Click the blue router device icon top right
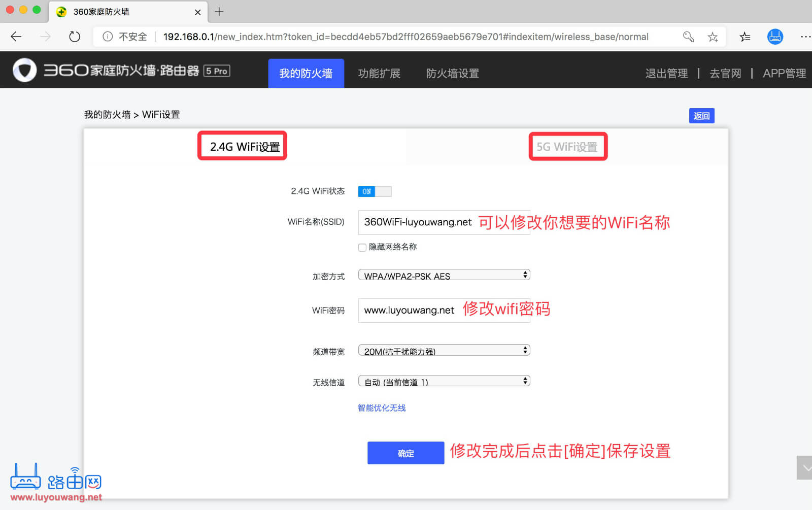 tap(774, 36)
